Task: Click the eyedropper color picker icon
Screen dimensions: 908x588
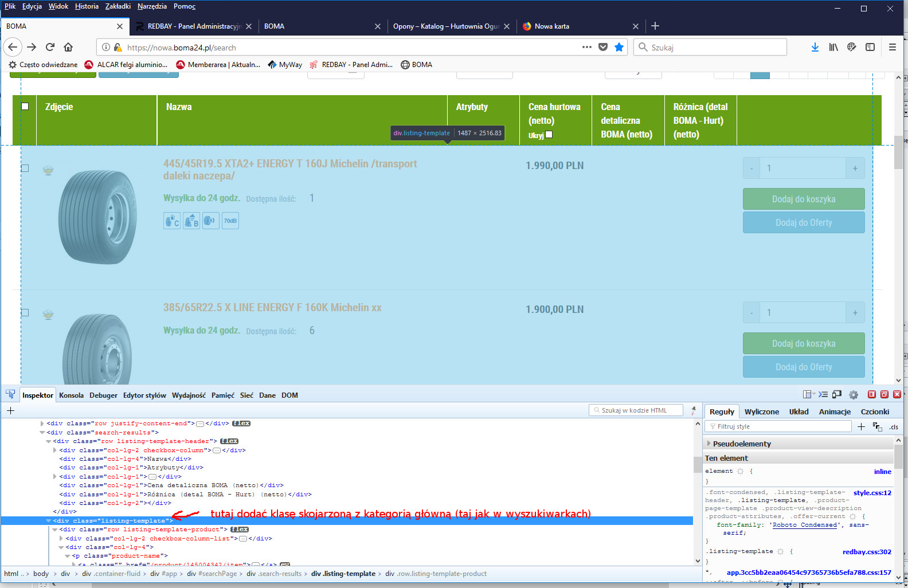Action: click(x=694, y=410)
